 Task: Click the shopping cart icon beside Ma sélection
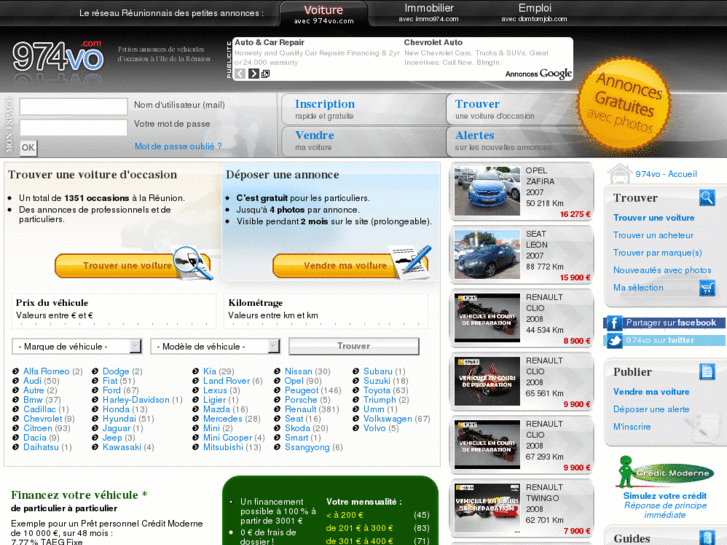point(707,288)
